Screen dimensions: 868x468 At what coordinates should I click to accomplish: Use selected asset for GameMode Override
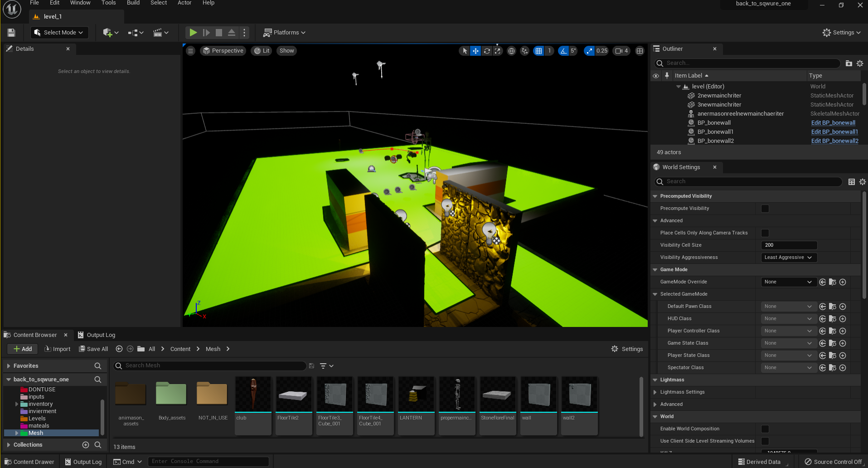pos(823,282)
